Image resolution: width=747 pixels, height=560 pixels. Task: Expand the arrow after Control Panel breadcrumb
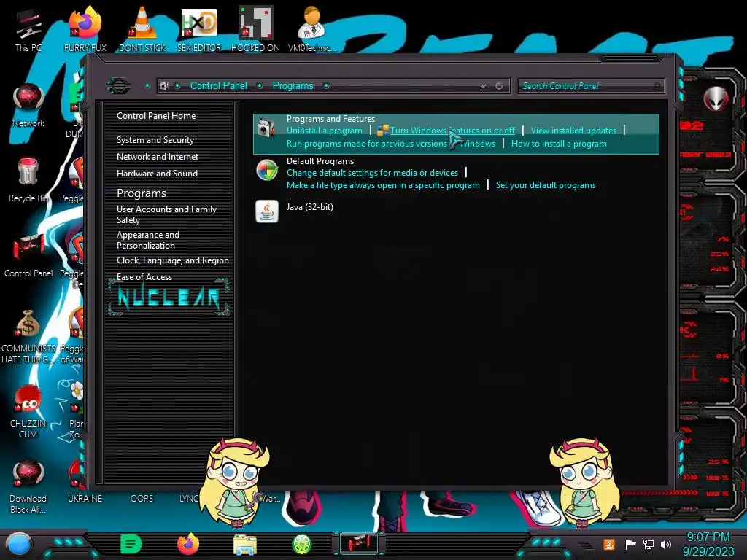click(260, 86)
